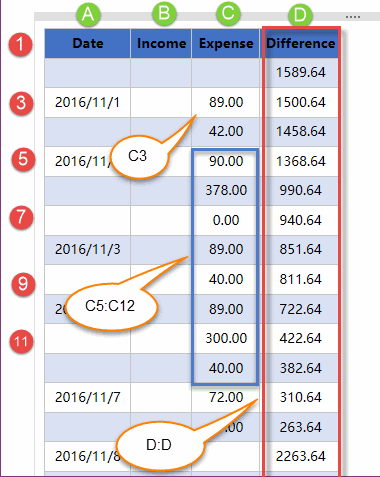Click the green column A marker
The width and height of the screenshot is (380, 477).
88,14
